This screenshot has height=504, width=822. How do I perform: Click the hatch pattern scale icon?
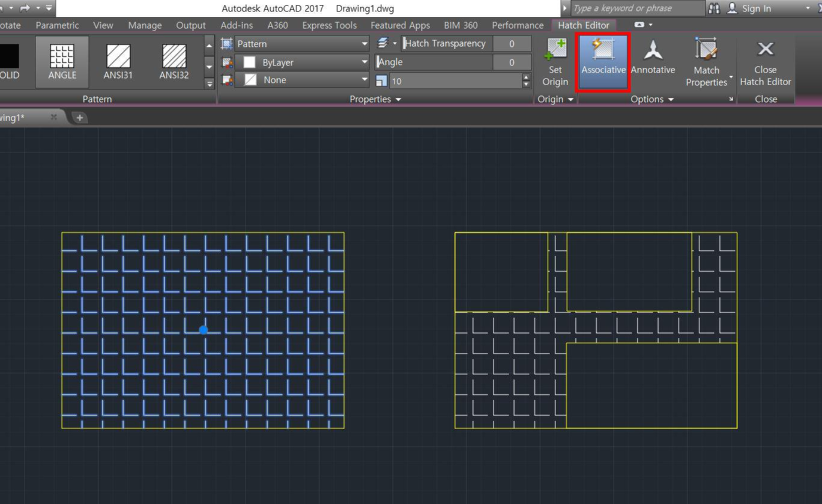[x=382, y=80]
